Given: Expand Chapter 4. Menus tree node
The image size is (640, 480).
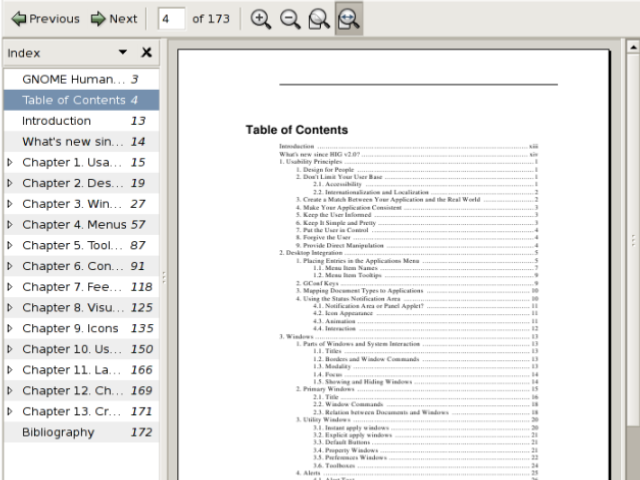Looking at the screenshot, I should coord(10,225).
